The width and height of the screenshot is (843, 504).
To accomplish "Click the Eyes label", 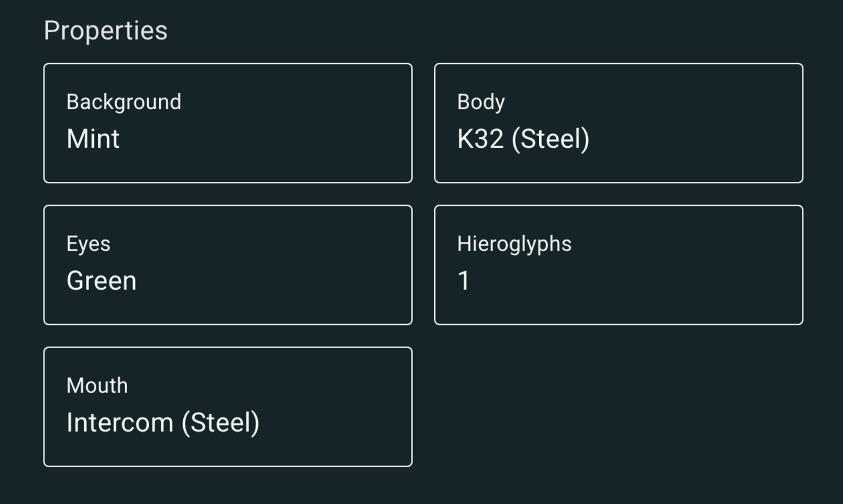I will click(x=89, y=243).
